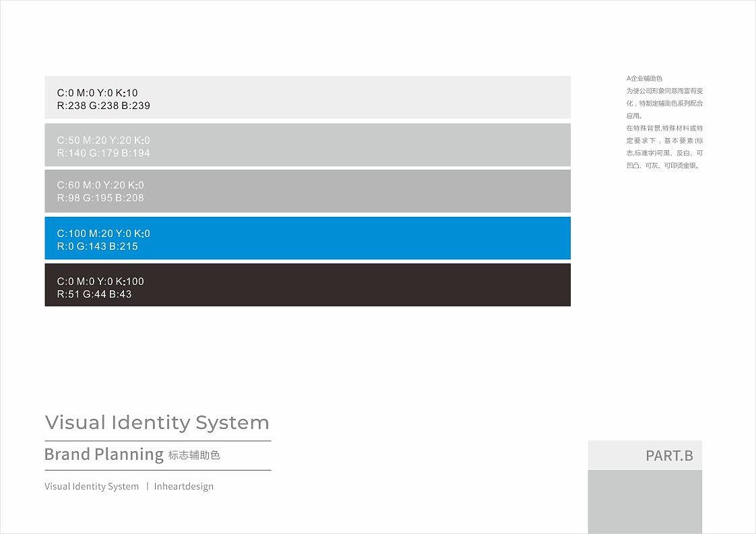The width and height of the screenshot is (756, 534).
Task: Click the light gray K:10 color swatch
Action: point(308,97)
